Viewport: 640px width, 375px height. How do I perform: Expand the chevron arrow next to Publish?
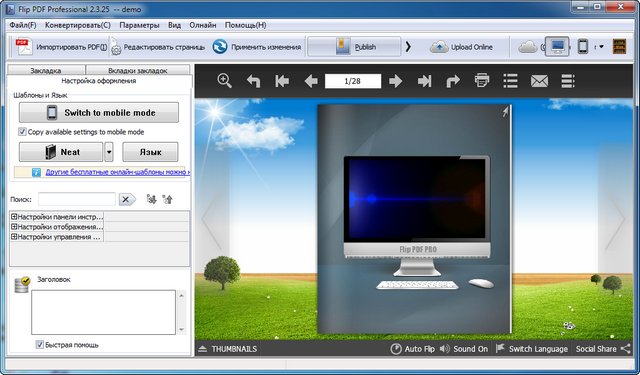tap(408, 47)
